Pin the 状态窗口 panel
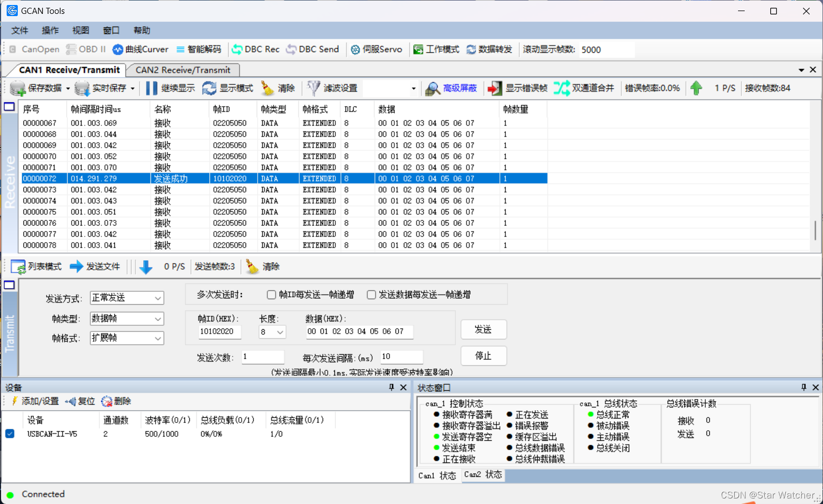The height and width of the screenshot is (504, 823). (804, 387)
